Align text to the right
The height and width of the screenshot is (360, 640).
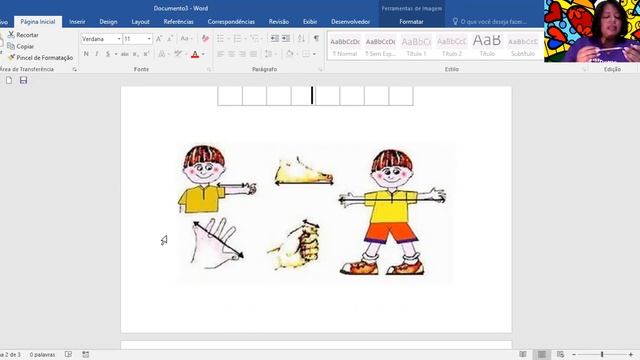pos(242,54)
